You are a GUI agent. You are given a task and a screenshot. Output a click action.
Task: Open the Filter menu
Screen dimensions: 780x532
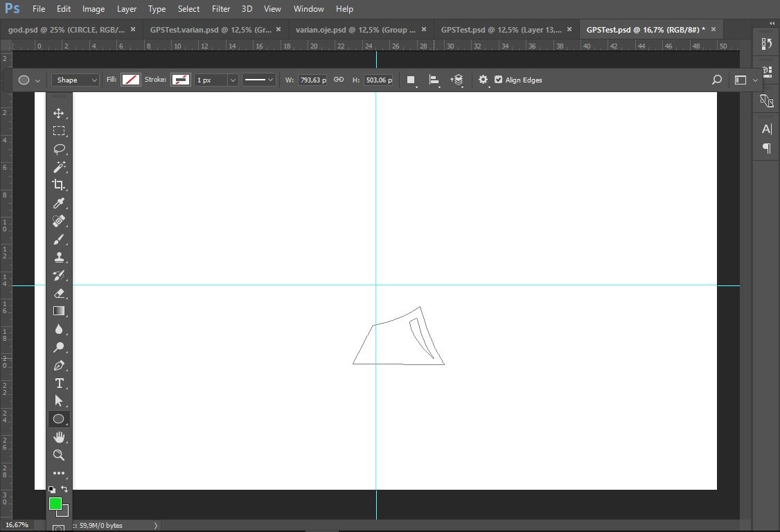221,9
